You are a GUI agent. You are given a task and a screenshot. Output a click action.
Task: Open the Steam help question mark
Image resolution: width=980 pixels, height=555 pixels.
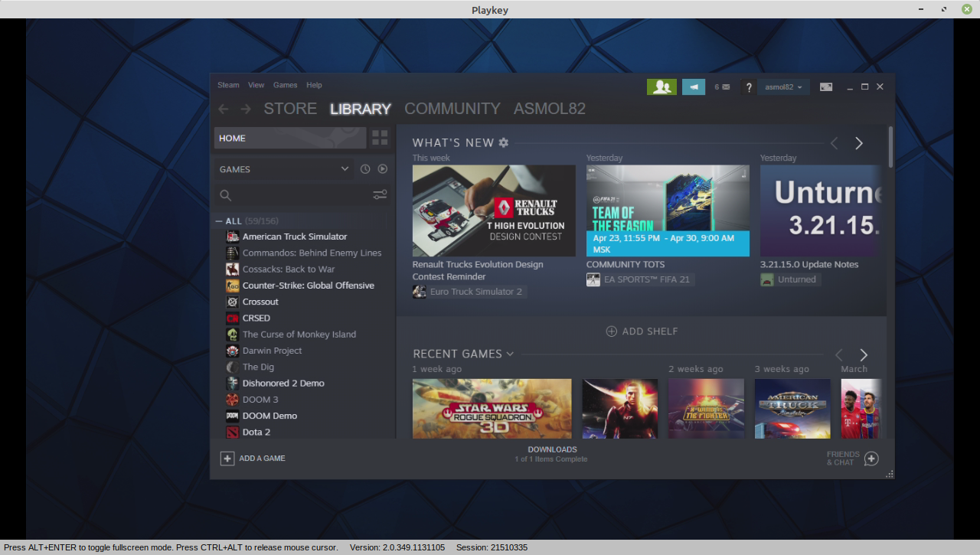pyautogui.click(x=749, y=87)
